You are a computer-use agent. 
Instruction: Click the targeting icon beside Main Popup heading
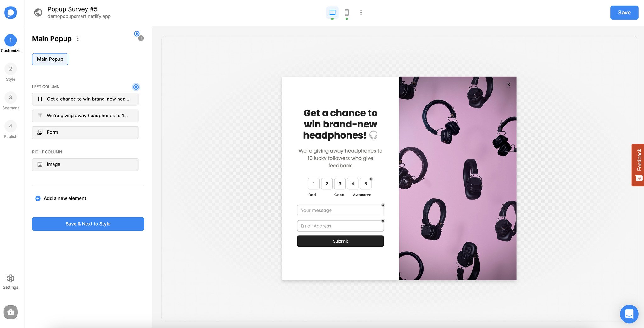tap(136, 33)
